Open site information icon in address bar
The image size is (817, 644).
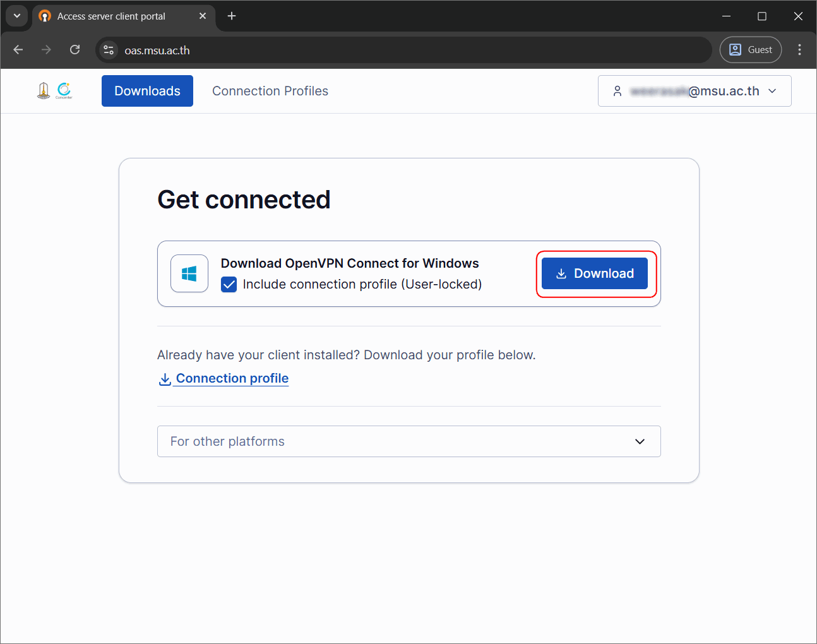point(109,50)
